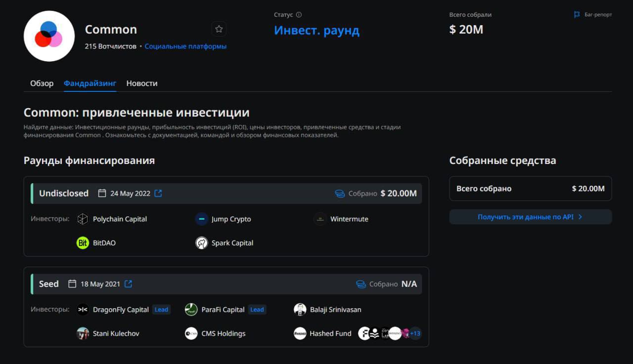The height and width of the screenshot is (364, 633).
Task: Switch to the Обзор tab
Action: pyautogui.click(x=42, y=83)
